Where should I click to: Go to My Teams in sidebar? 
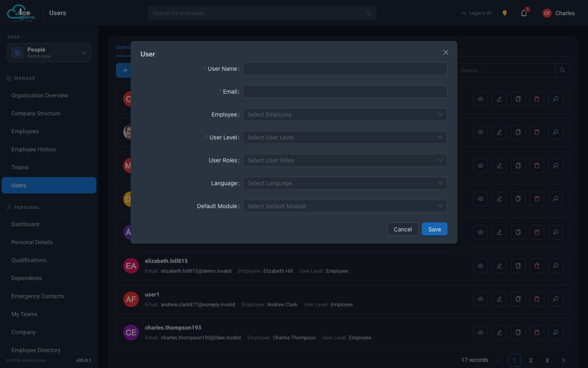(49, 314)
